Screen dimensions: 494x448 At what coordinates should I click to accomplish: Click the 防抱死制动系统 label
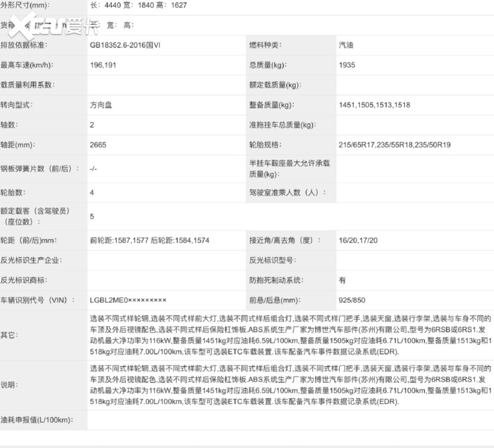click(x=276, y=280)
